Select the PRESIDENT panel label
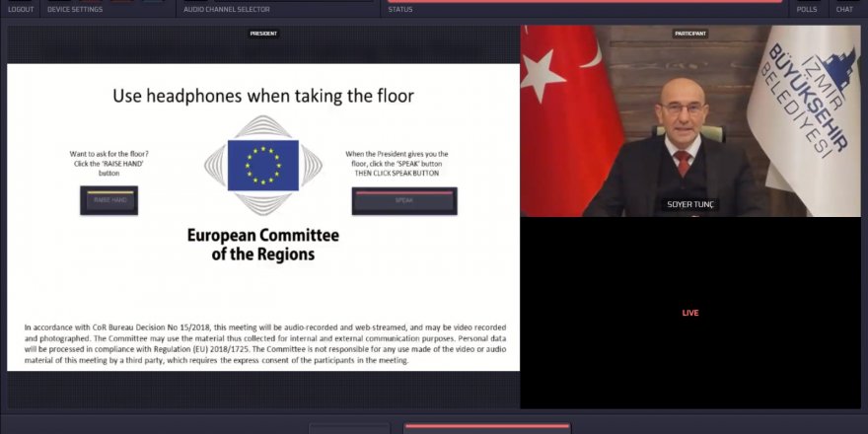This screenshot has height=434, width=868. pyautogui.click(x=263, y=34)
